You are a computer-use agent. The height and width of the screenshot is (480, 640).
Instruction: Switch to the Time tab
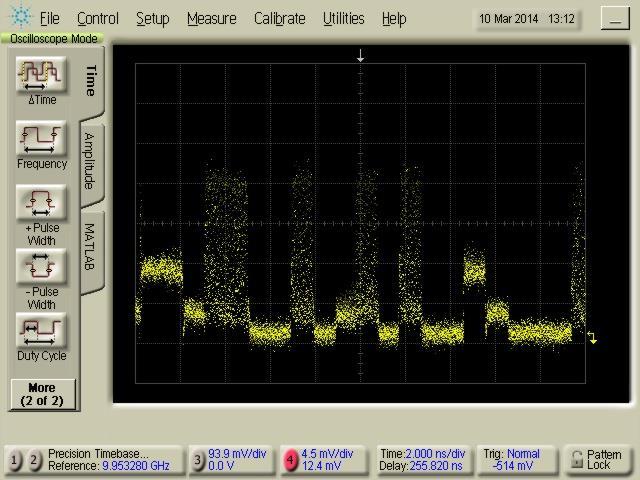pyautogui.click(x=91, y=81)
